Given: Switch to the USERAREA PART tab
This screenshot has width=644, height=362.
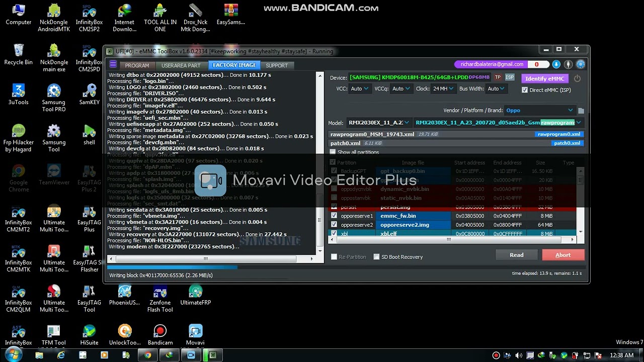Looking at the screenshot, I should click(181, 65).
